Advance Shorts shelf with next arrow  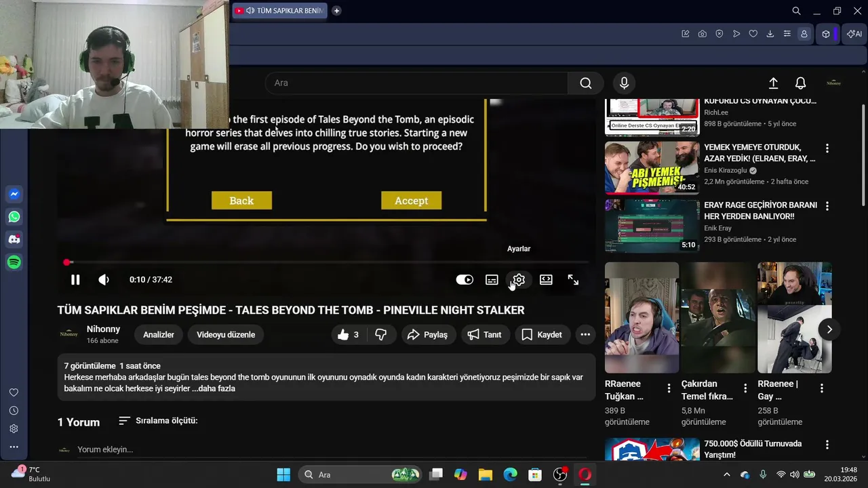pos(829,329)
